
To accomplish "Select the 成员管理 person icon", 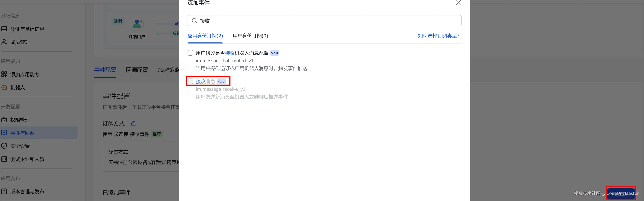I will 4,42.
